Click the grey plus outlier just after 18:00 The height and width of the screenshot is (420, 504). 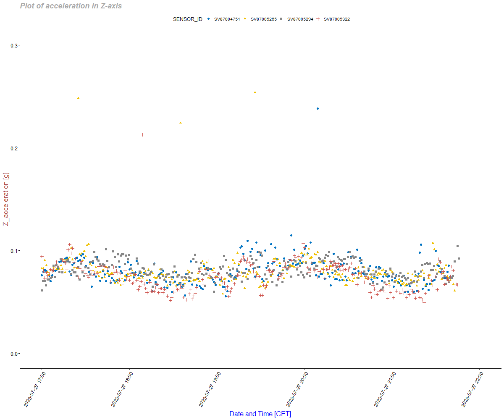pos(143,135)
